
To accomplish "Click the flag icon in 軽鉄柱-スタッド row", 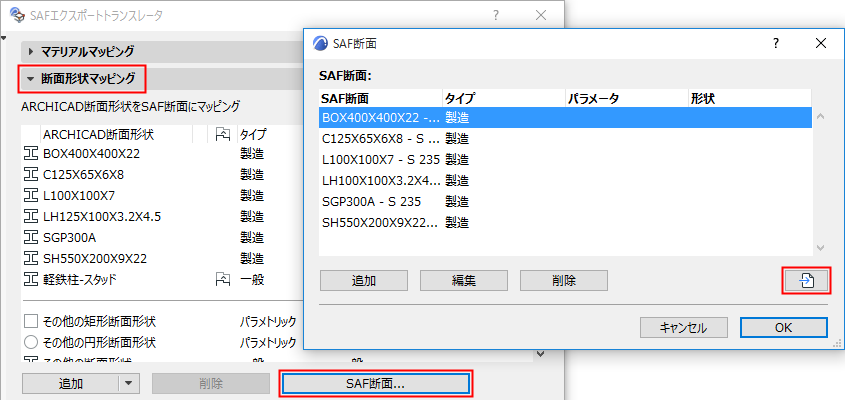I will coord(221,279).
